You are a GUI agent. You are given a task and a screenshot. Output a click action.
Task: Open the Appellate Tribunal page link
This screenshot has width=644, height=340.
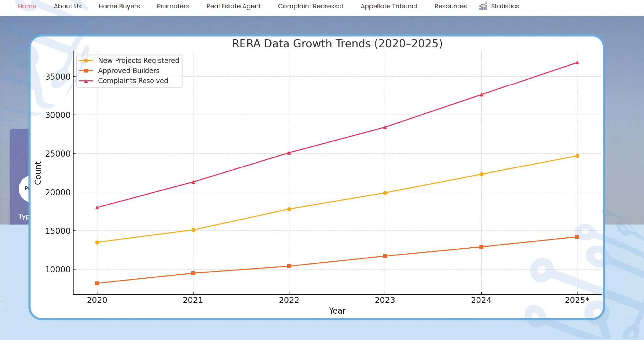[x=388, y=6]
